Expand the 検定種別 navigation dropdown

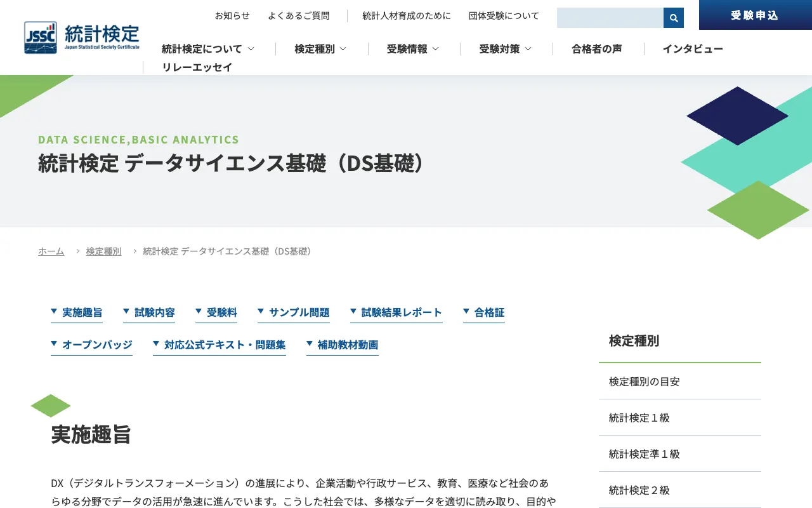coord(320,49)
